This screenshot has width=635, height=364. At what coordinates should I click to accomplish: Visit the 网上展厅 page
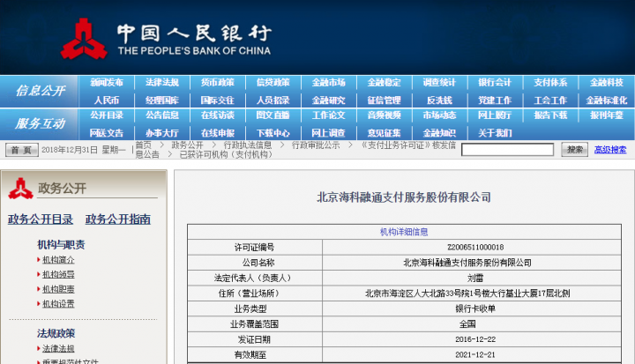(x=495, y=115)
